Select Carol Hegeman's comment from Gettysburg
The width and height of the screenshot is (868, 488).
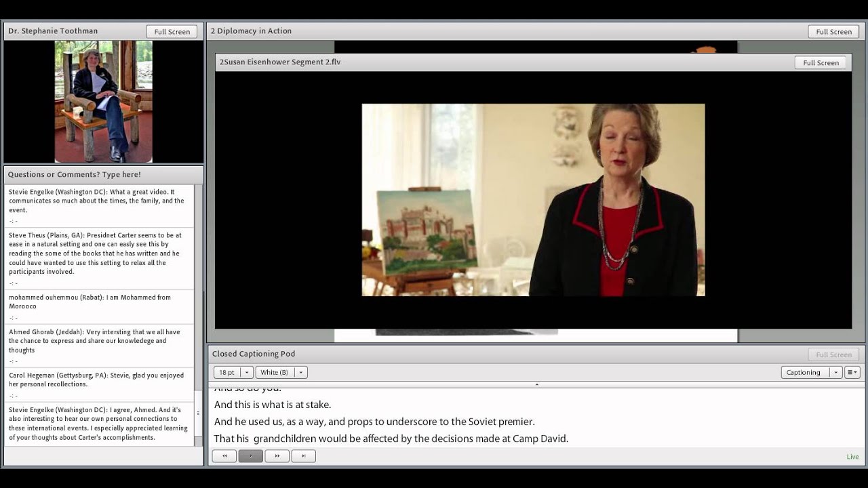(99, 384)
